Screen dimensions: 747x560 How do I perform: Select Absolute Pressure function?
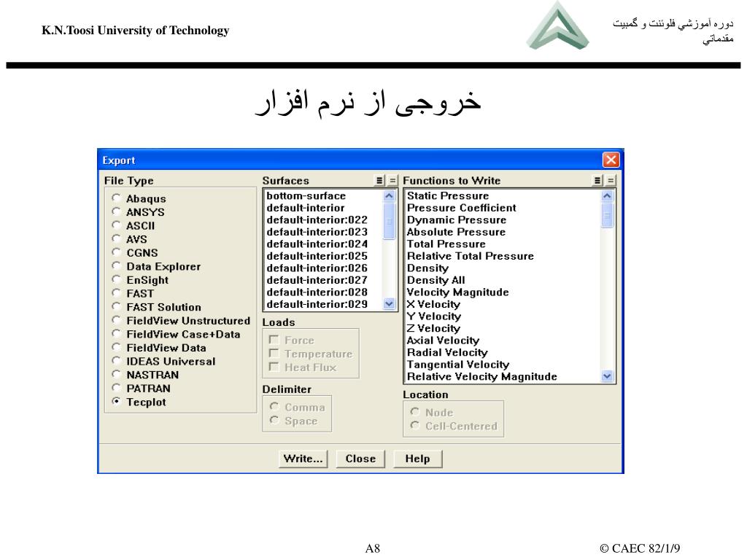click(503, 232)
